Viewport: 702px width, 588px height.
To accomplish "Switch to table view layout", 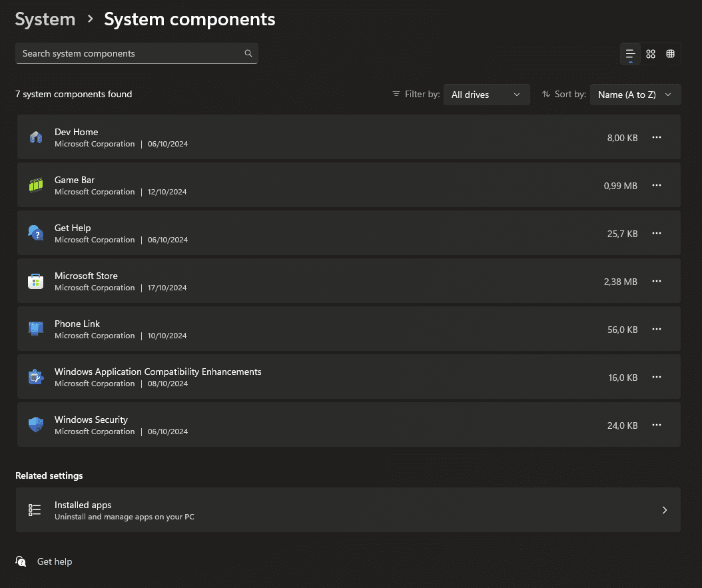I will (671, 54).
